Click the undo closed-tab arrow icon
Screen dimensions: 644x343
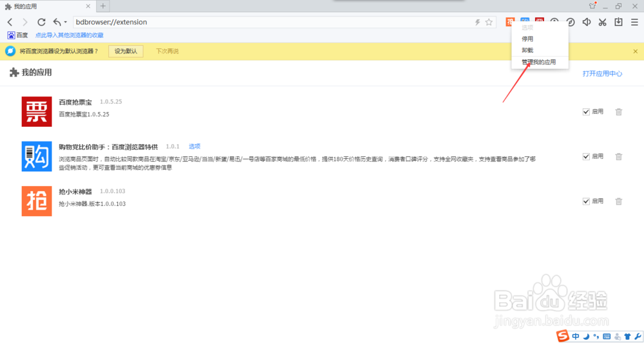tap(57, 22)
